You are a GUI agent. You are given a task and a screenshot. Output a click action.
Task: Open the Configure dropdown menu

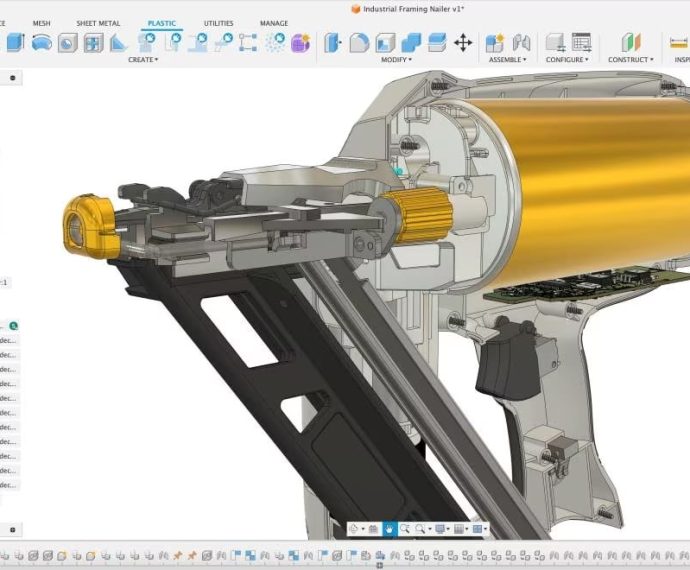567,60
